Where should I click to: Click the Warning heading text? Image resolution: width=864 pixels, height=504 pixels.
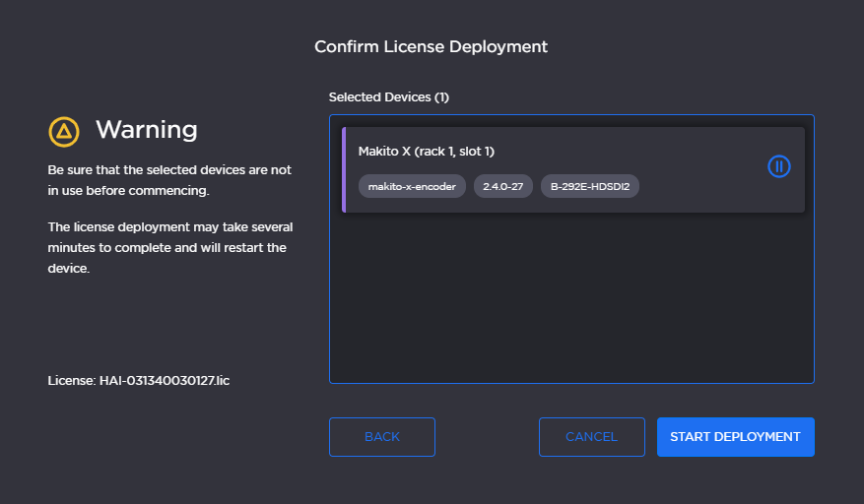(146, 130)
